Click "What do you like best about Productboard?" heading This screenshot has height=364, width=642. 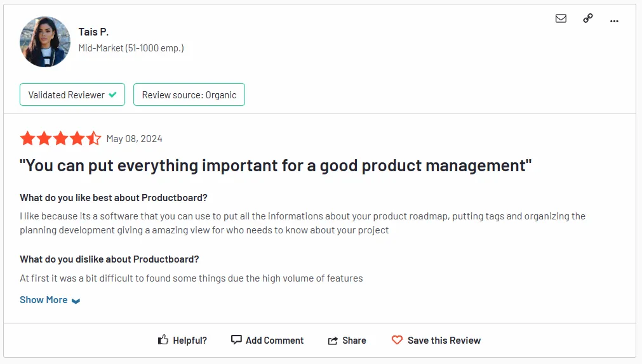tap(114, 198)
